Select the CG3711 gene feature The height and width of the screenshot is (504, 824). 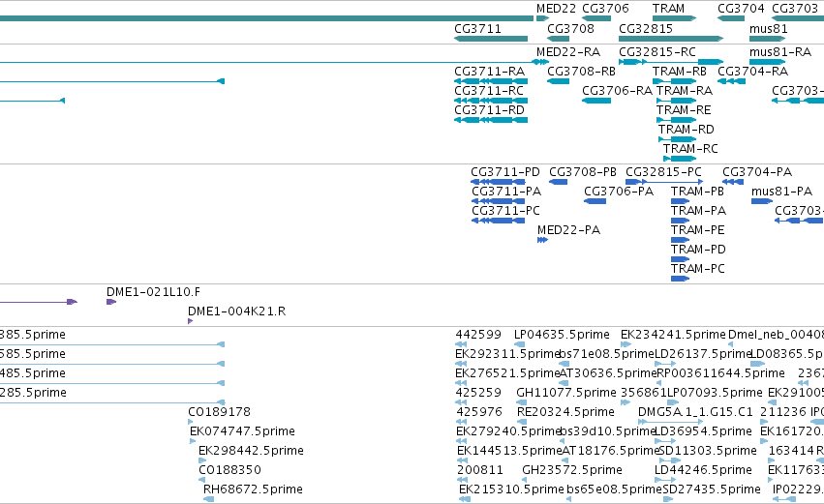(x=491, y=39)
